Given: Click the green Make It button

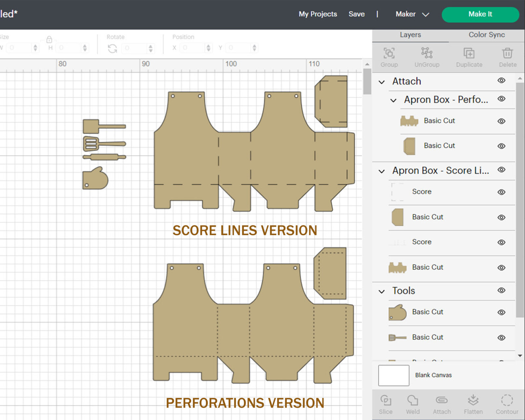Looking at the screenshot, I should (x=480, y=14).
